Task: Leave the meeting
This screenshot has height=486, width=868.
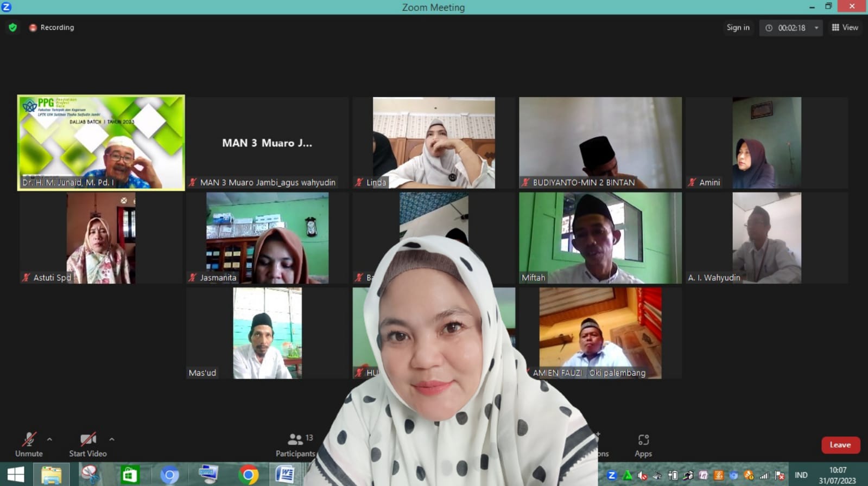Action: (x=840, y=445)
